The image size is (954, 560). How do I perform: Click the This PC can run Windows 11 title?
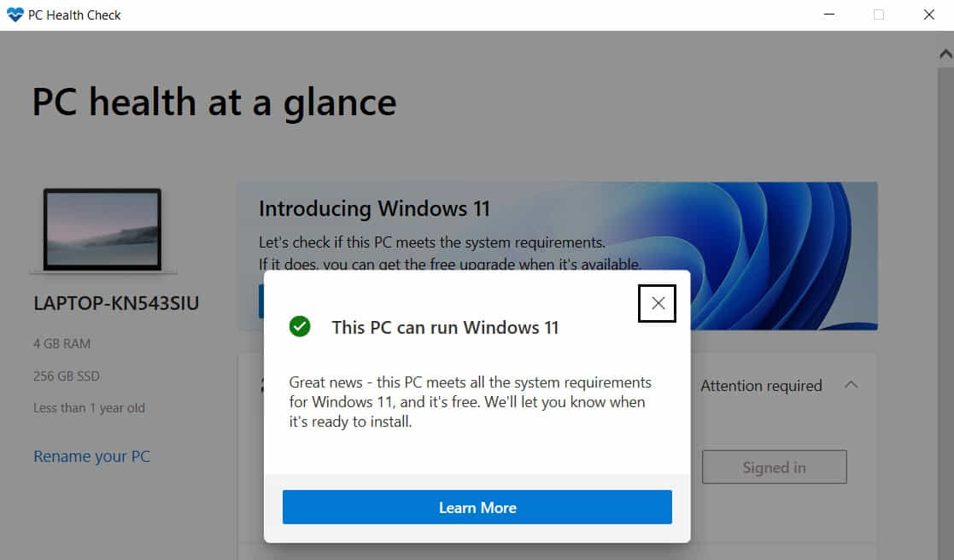click(445, 327)
